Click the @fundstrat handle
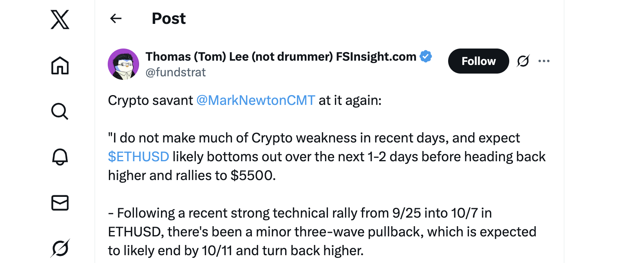Viewport: 644px width, 263px height. tap(175, 72)
